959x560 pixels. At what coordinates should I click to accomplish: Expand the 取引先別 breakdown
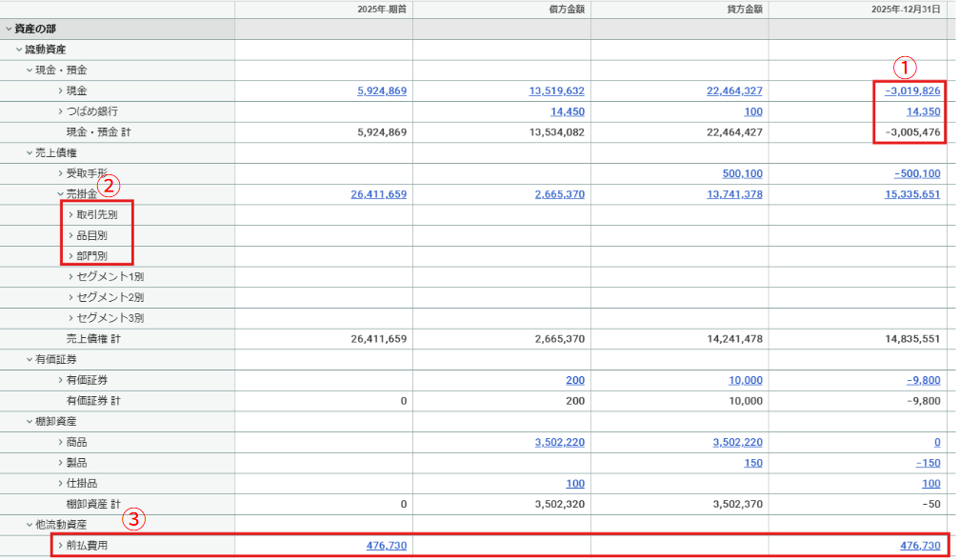[x=70, y=214]
